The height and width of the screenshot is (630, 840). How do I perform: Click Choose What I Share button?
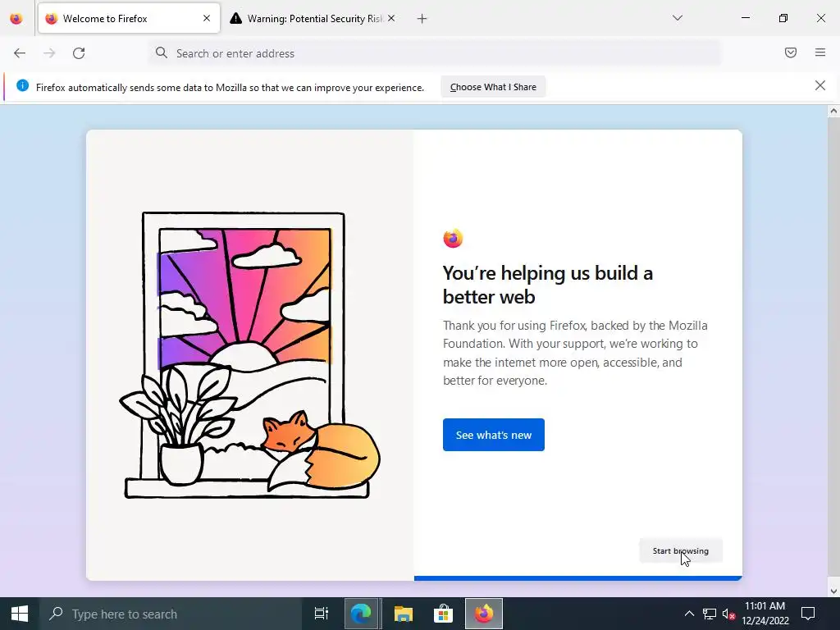pos(493,87)
